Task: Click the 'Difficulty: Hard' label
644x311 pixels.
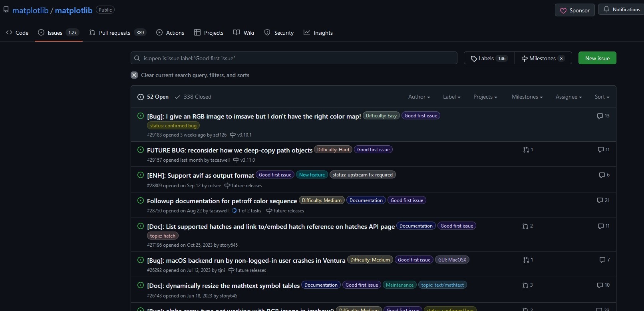Action: pos(333,150)
